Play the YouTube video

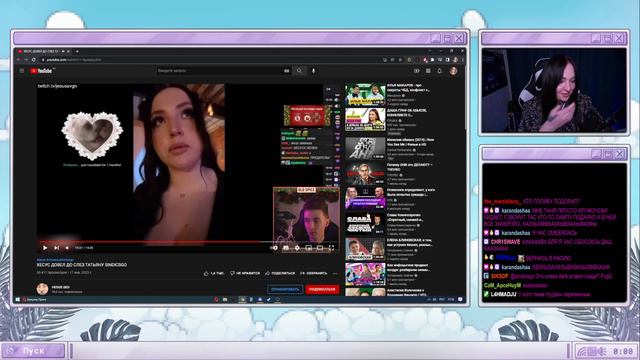pyautogui.click(x=45, y=248)
